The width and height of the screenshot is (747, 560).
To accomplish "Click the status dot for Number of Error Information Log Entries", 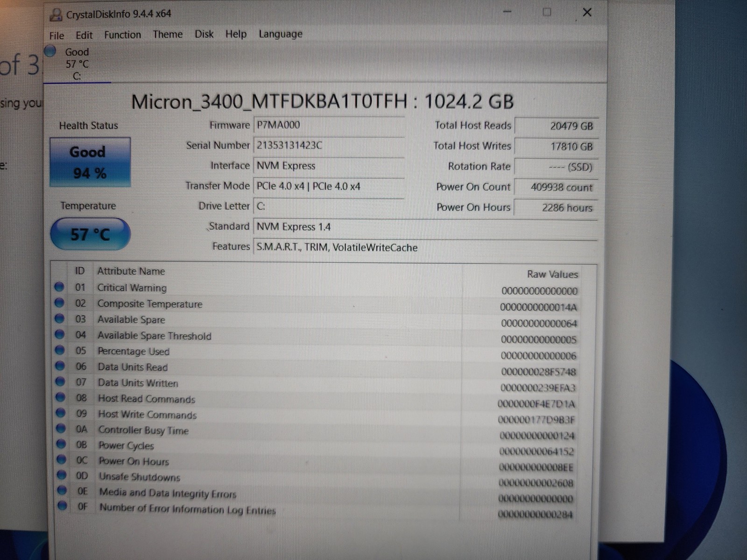I will 62,505.
